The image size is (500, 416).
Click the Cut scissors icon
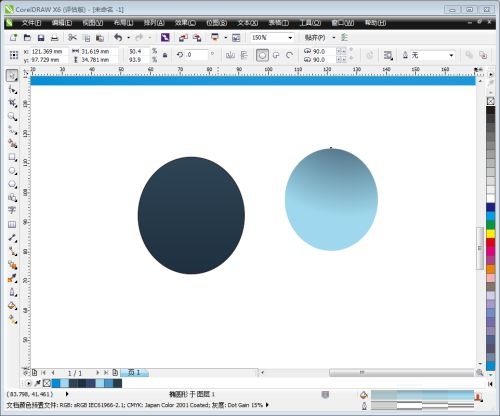coord(72,37)
